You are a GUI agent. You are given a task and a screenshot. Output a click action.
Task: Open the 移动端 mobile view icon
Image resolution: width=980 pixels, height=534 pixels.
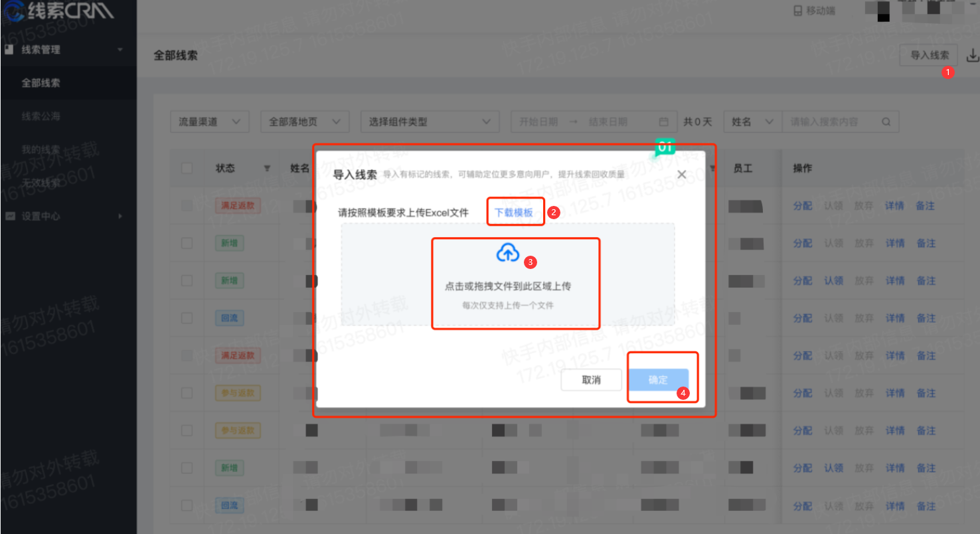pyautogui.click(x=796, y=10)
